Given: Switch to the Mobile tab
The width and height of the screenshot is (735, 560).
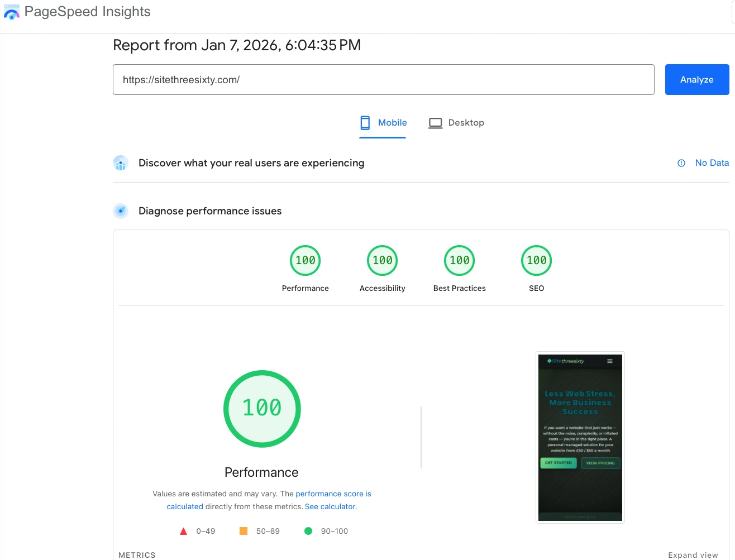Looking at the screenshot, I should 383,122.
